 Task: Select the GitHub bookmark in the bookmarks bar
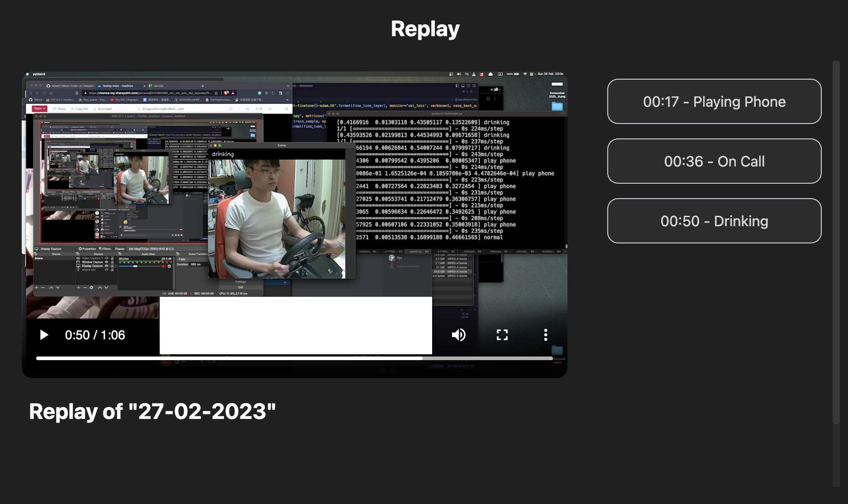(36, 100)
